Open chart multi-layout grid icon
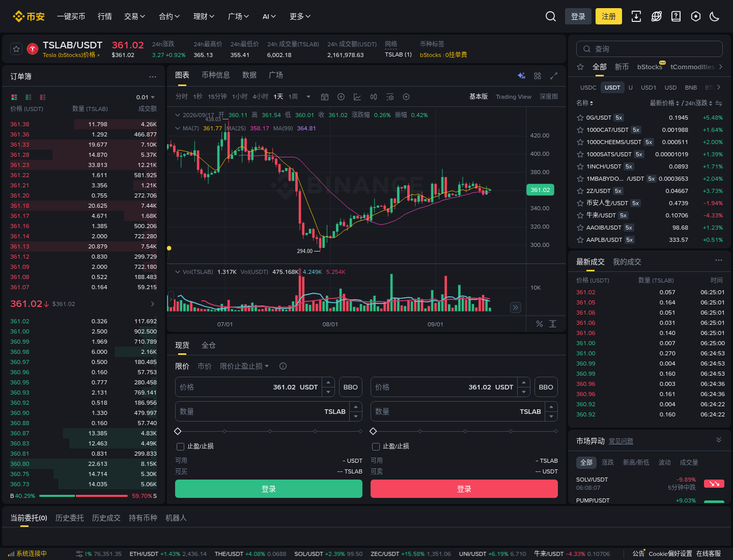 538,75
